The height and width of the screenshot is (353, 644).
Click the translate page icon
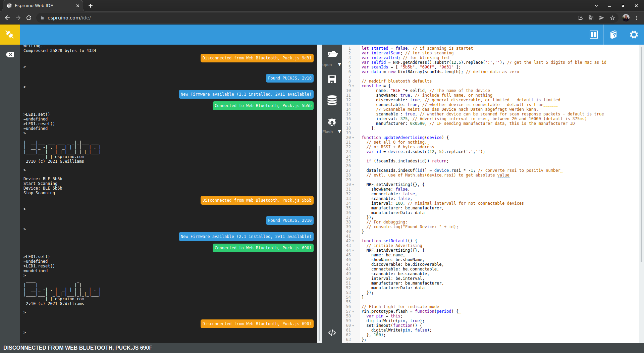pyautogui.click(x=591, y=18)
